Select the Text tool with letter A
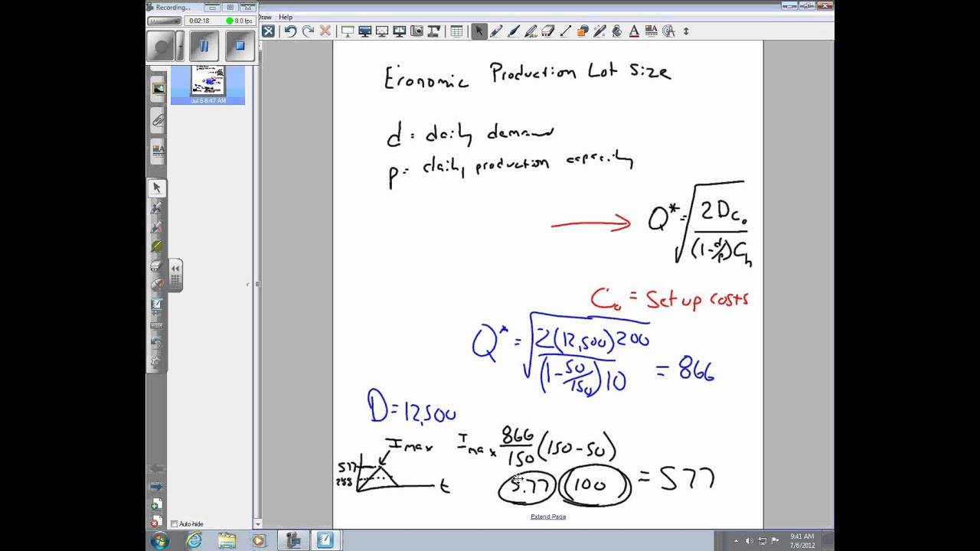Viewport: 980px width, 551px height. click(634, 31)
